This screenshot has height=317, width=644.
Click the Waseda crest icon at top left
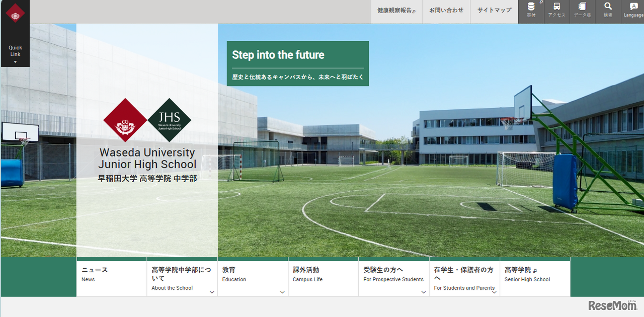pyautogui.click(x=15, y=14)
